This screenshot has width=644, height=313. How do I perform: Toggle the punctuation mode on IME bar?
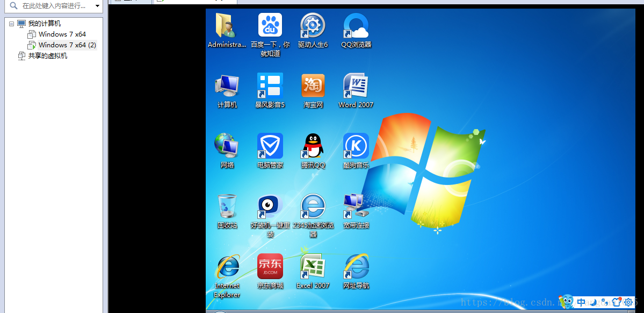coord(604,302)
